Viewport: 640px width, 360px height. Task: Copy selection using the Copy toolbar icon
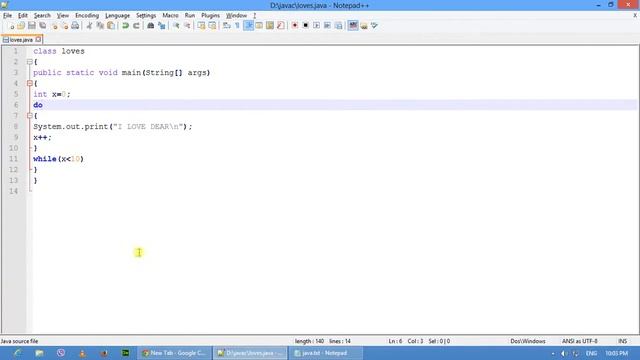click(100, 26)
